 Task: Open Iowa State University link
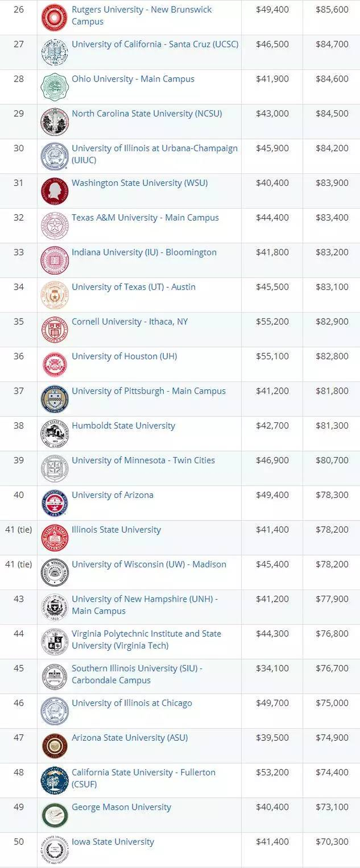(x=113, y=842)
